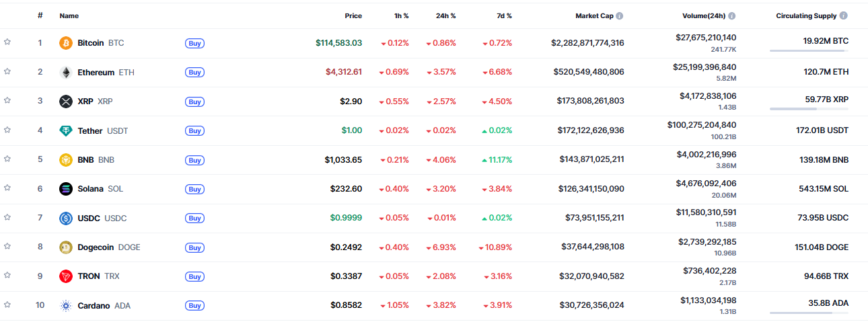This screenshot has width=868, height=322.
Task: Sort by the Name column header
Action: point(69,16)
